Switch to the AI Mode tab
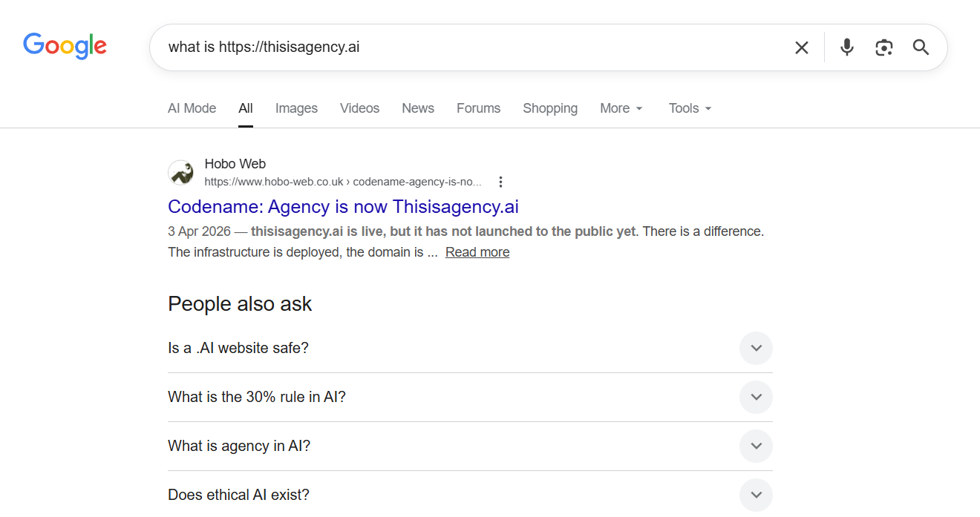 coord(192,108)
